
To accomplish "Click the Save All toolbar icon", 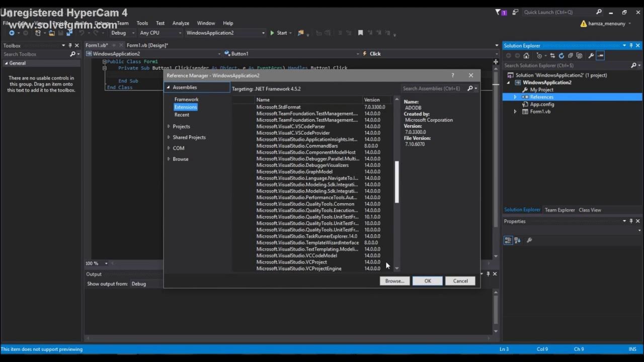I will tap(69, 33).
